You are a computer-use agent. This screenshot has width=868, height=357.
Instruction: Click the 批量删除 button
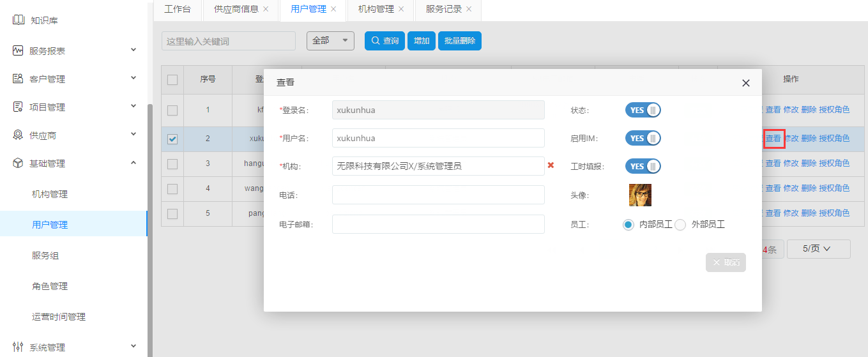click(x=459, y=40)
